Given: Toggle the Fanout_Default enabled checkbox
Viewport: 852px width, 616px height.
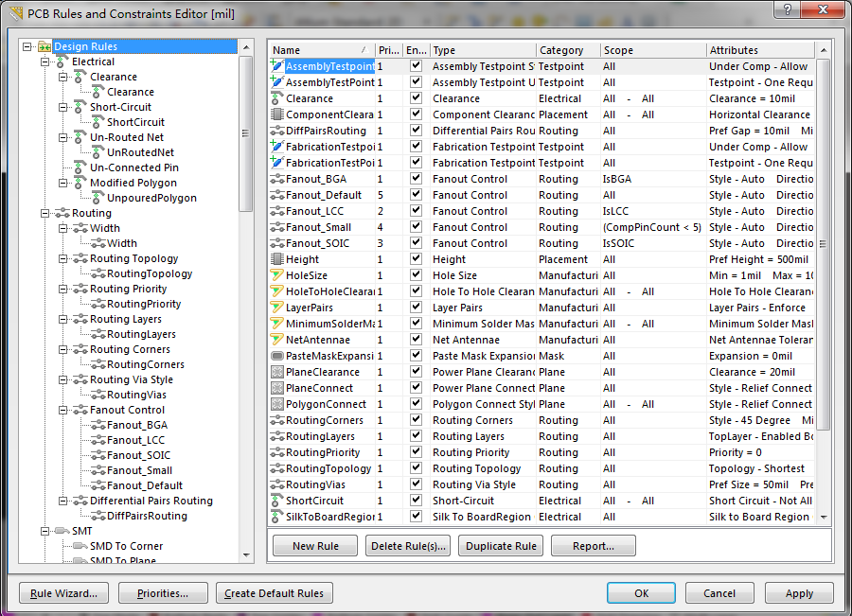Looking at the screenshot, I should click(x=416, y=195).
